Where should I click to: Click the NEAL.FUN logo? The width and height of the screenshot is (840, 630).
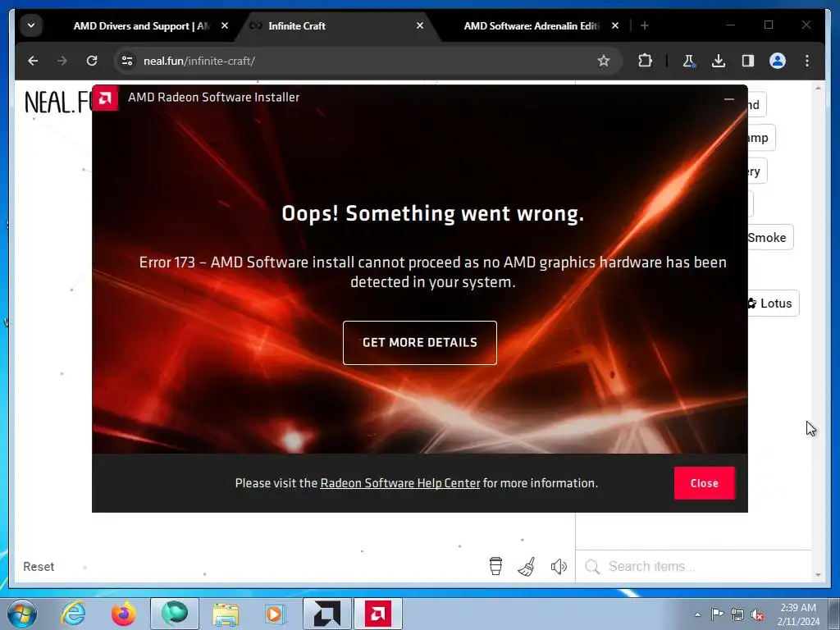click(58, 102)
